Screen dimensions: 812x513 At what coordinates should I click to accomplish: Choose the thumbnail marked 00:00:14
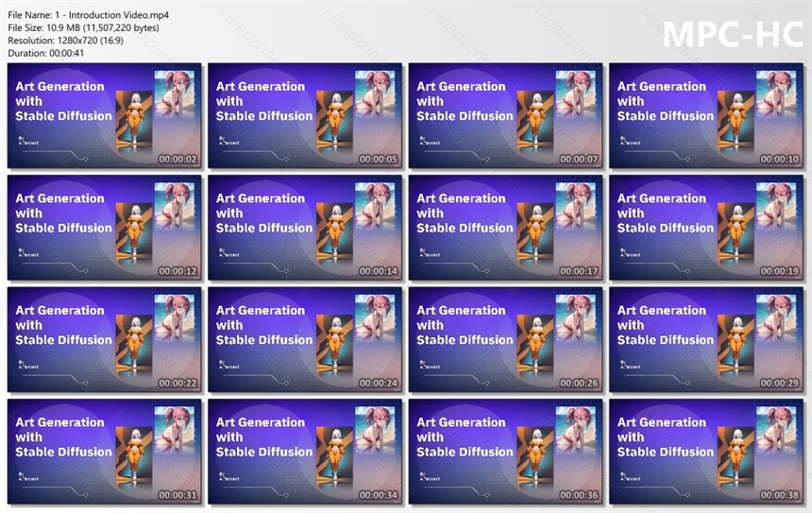(305, 228)
